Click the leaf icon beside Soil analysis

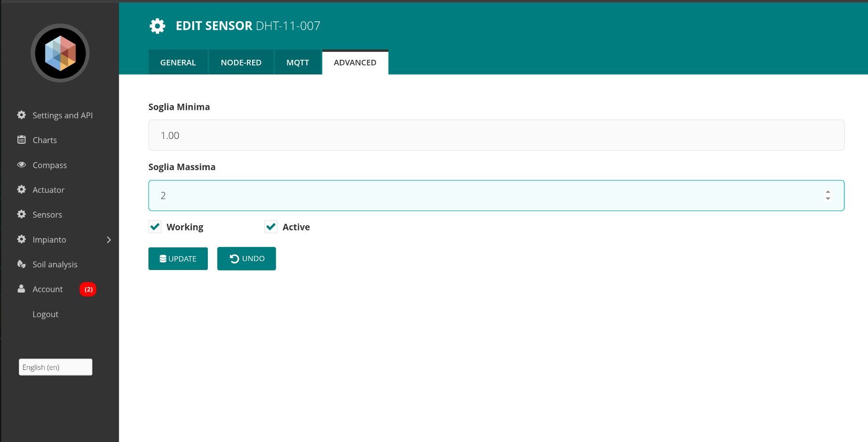pyautogui.click(x=22, y=264)
